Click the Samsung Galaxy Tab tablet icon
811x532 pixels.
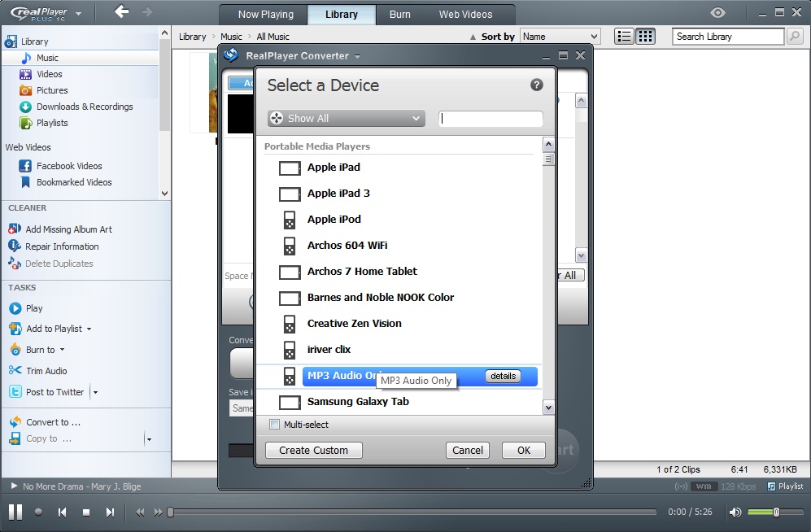pos(290,402)
